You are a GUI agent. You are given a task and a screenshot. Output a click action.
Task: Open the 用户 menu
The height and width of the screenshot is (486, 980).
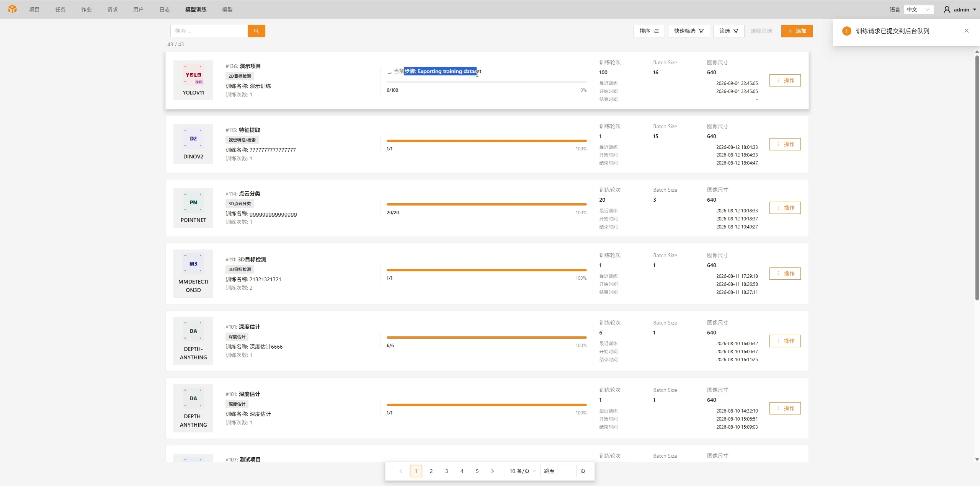(139, 10)
